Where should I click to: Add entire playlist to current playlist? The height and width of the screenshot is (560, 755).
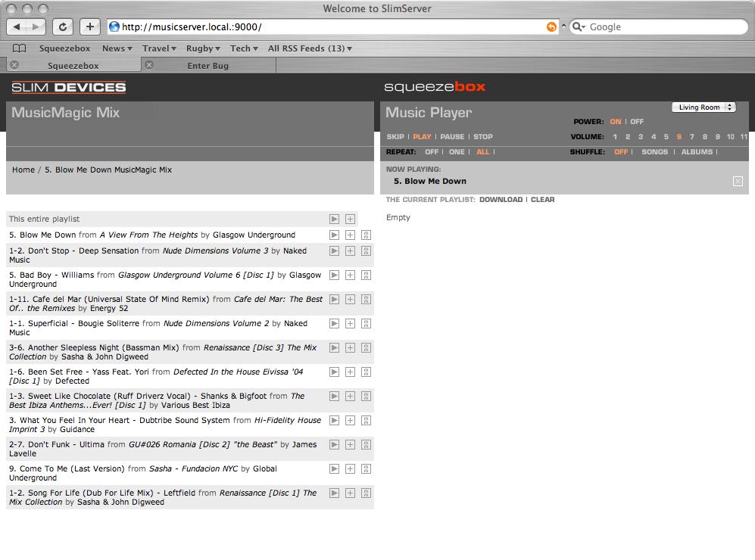pos(350,219)
